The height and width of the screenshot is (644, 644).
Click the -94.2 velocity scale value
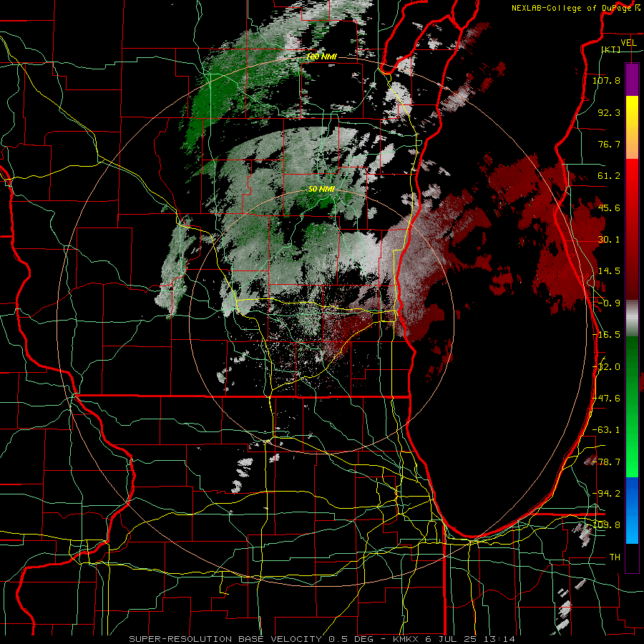point(606,494)
